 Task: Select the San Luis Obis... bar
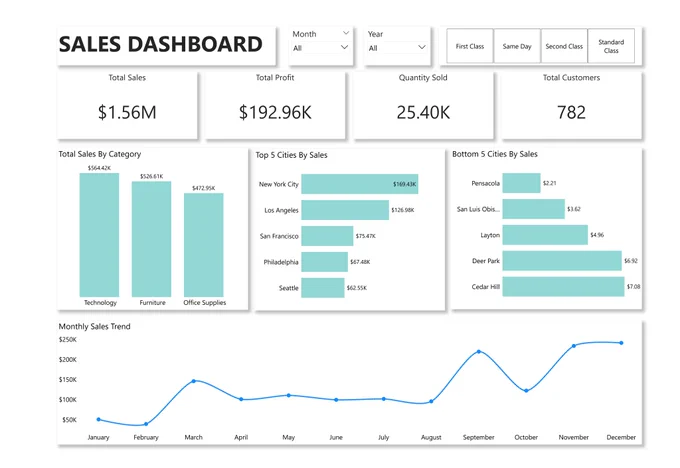534,209
